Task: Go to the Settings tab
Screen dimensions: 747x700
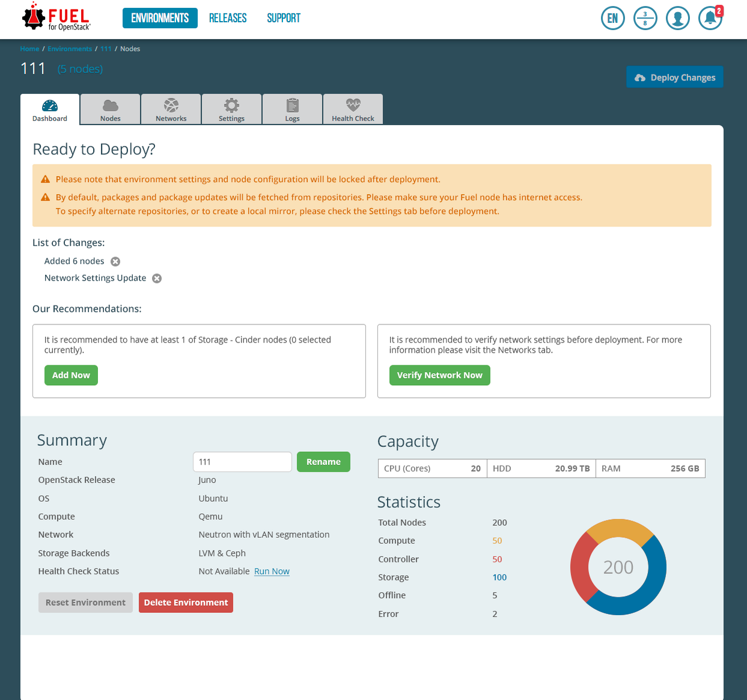Action: point(231,109)
